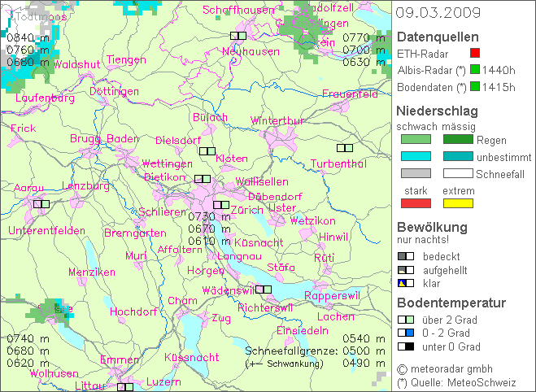Click the 'Bodentemperatur' heading
Image resolution: width=536 pixels, height=392 pixels.
click(x=451, y=303)
